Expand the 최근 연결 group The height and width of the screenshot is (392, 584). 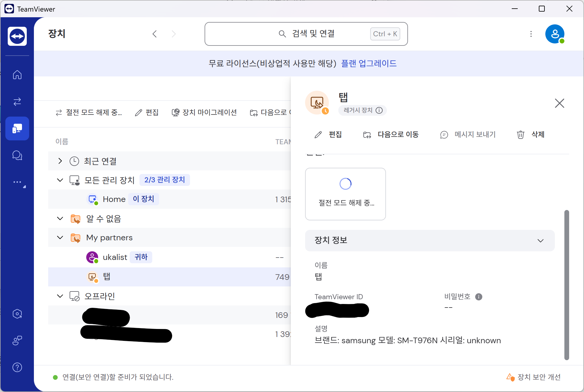60,161
